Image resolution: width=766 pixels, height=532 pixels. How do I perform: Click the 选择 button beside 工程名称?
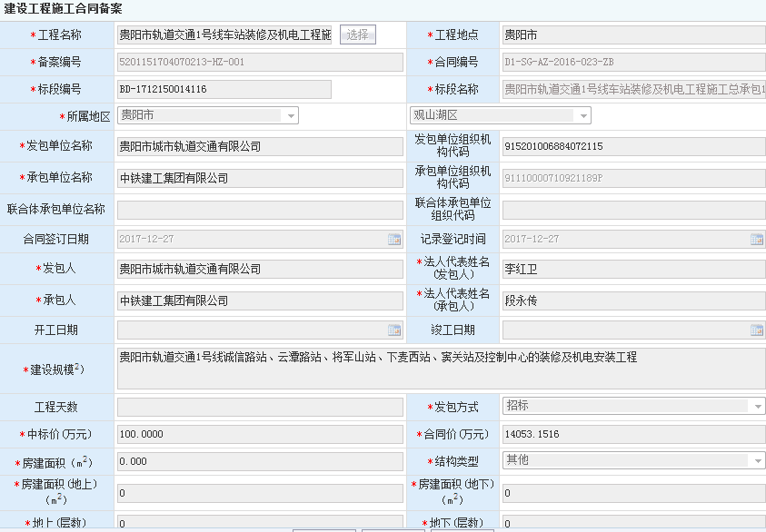click(357, 34)
